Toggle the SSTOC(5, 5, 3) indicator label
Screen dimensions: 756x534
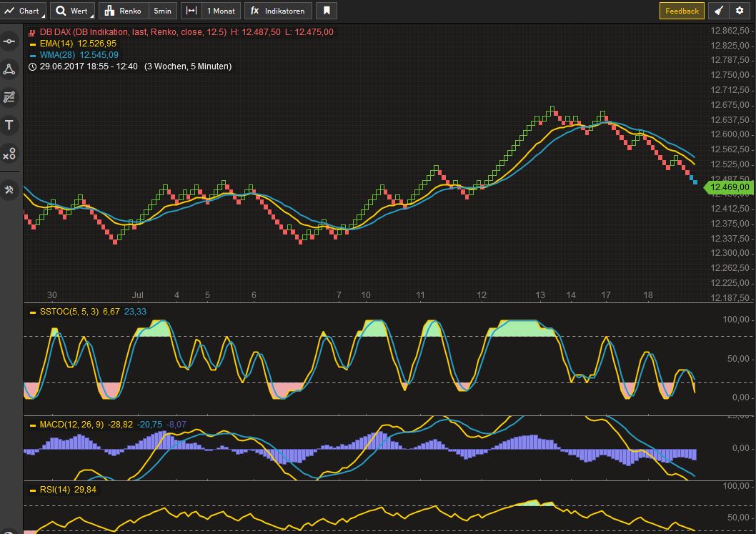[66, 312]
